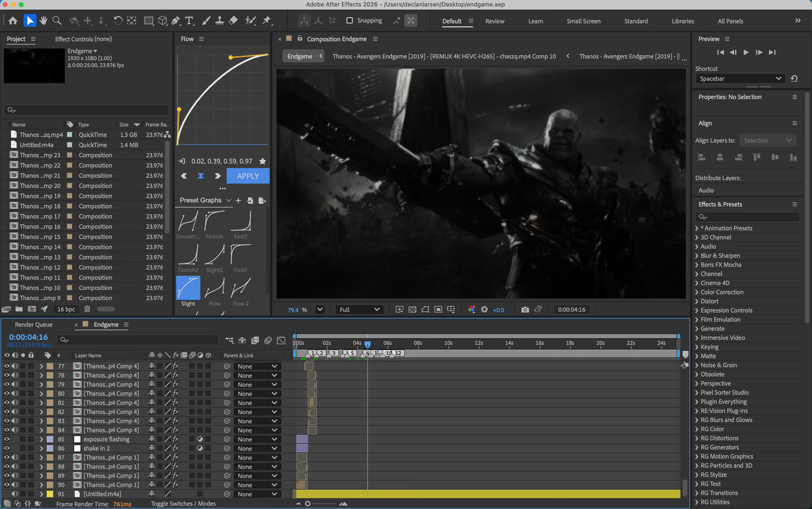Expand the Color Correction effects category
Screen dimensions: 812x509
pyautogui.click(x=697, y=292)
